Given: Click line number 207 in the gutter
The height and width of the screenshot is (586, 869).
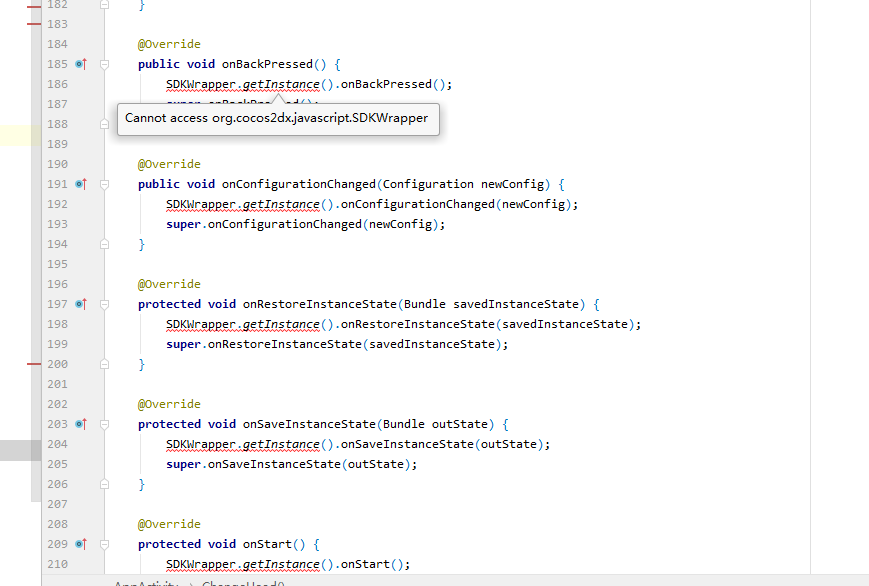Looking at the screenshot, I should click(x=57, y=505).
